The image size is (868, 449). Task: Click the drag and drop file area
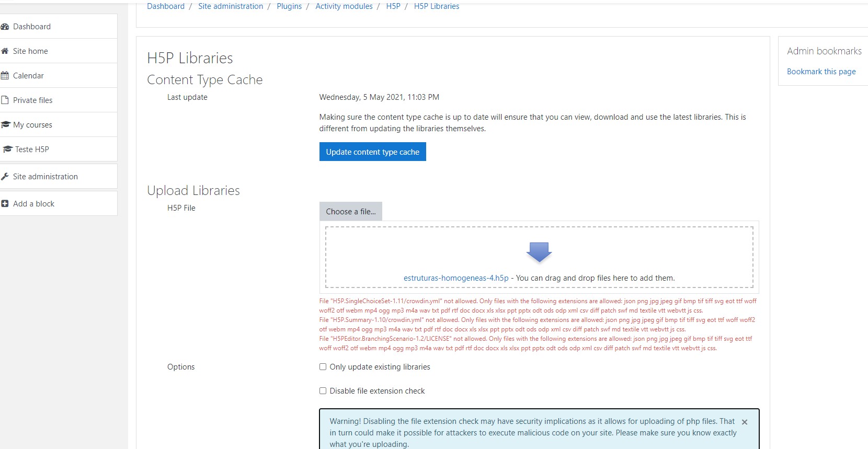[539, 257]
